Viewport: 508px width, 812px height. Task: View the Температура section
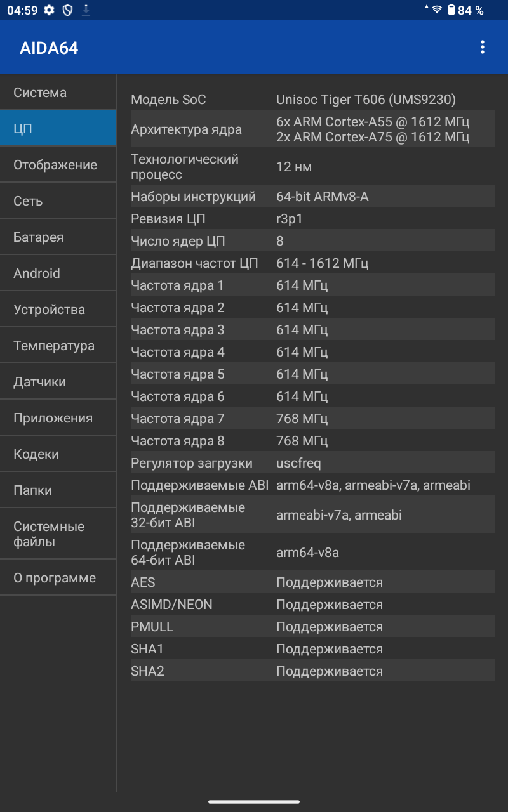(x=58, y=346)
